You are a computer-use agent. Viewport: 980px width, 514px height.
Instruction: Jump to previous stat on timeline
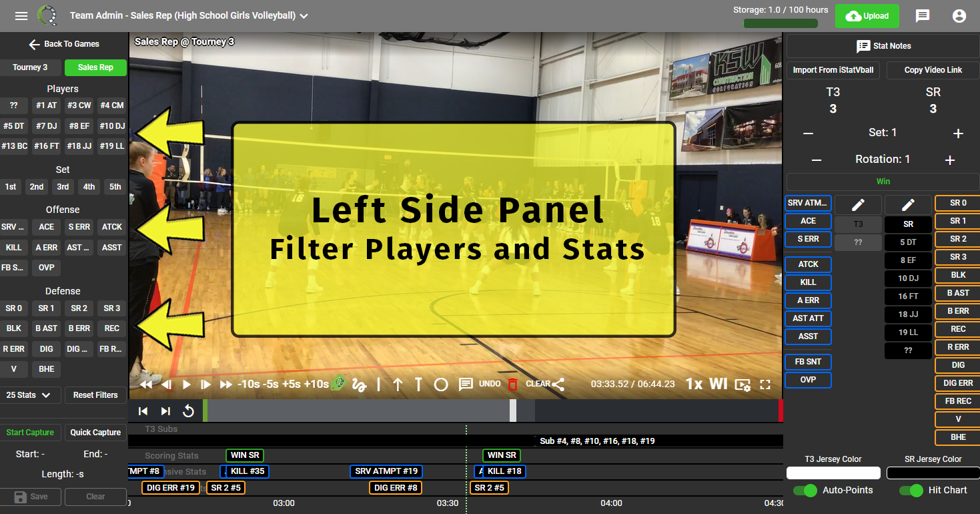click(x=143, y=411)
